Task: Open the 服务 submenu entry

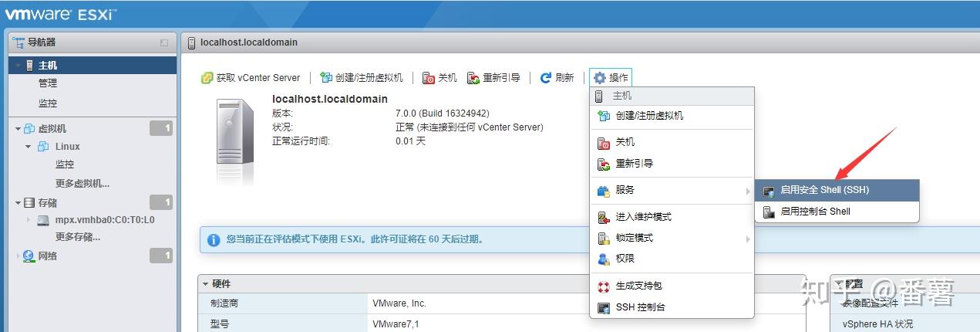Action: tap(672, 190)
